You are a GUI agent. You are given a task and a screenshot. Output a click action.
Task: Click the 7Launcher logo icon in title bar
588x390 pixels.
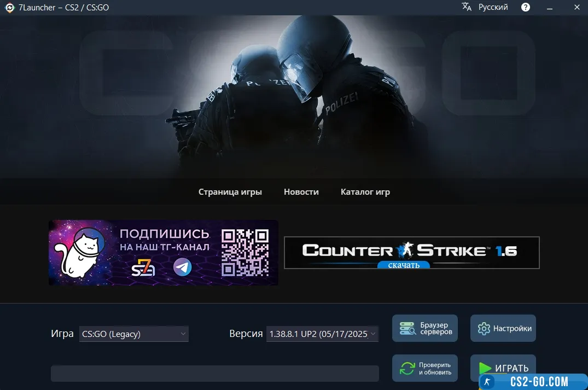tap(9, 8)
